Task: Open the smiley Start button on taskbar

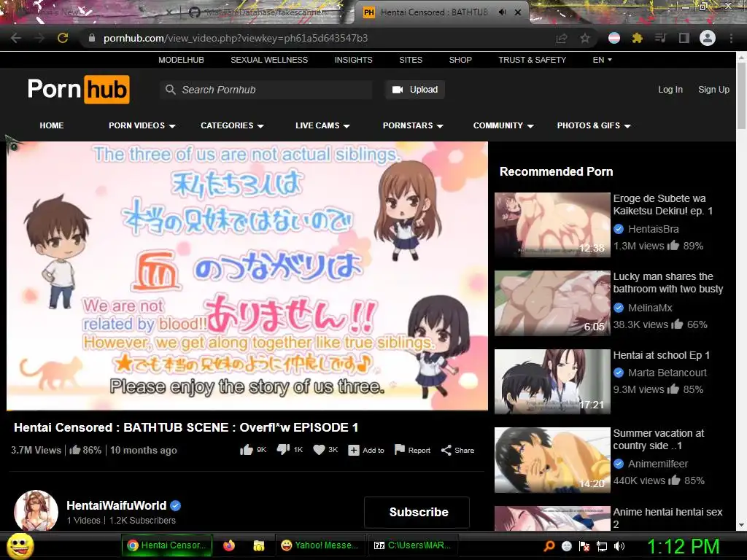Action: 20,545
